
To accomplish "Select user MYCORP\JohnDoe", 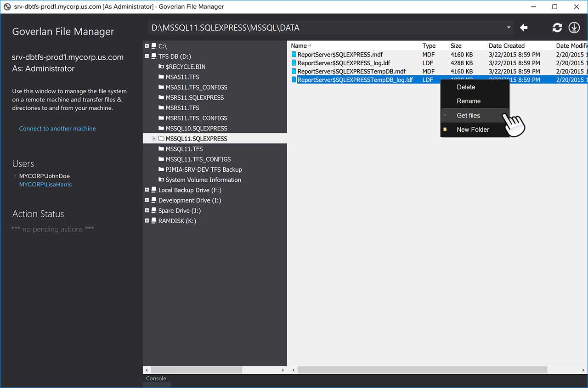I will click(x=45, y=176).
